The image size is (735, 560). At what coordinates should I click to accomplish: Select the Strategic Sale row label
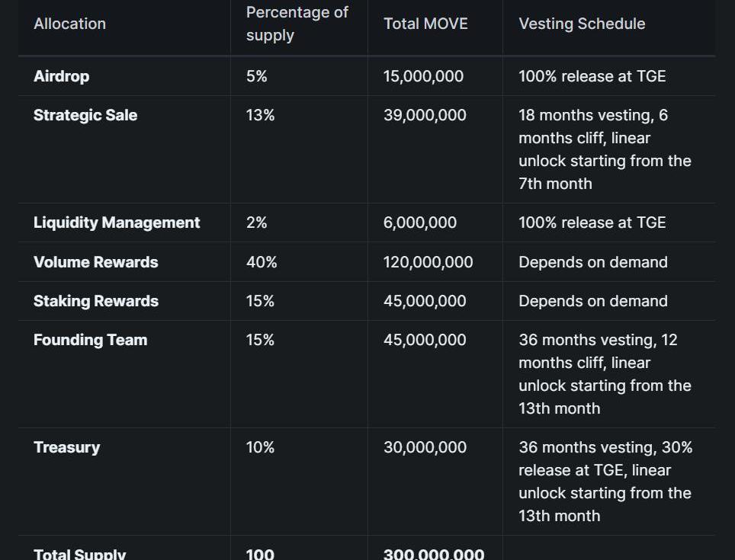(85, 115)
